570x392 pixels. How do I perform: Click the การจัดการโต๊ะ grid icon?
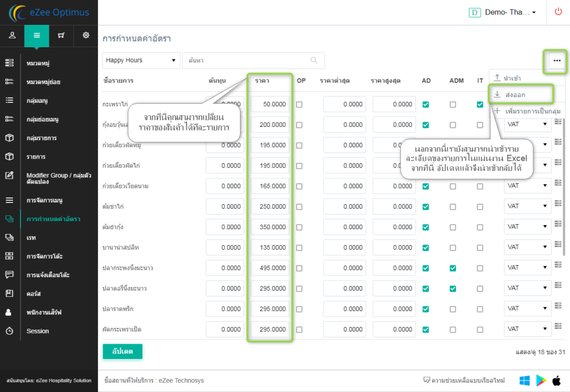coord(9,256)
